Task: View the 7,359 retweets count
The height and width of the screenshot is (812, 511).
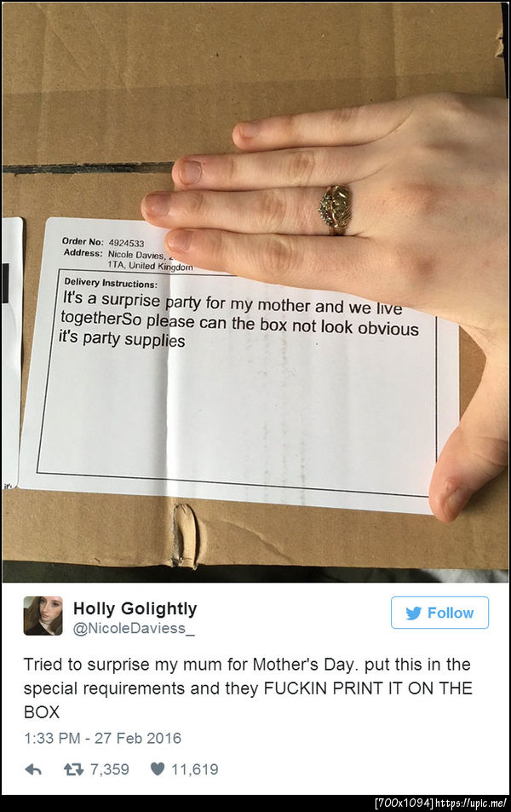Action: (109, 769)
